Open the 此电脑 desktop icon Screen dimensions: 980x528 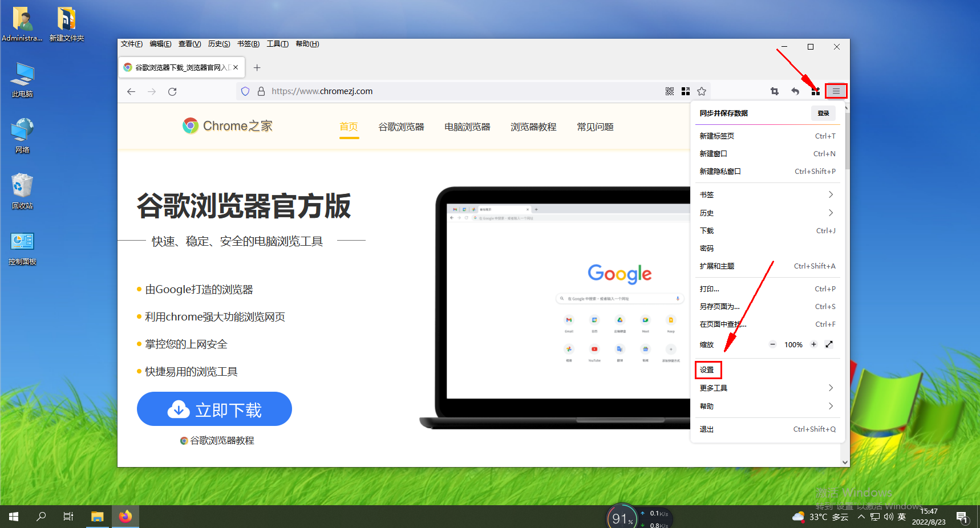pyautogui.click(x=22, y=80)
